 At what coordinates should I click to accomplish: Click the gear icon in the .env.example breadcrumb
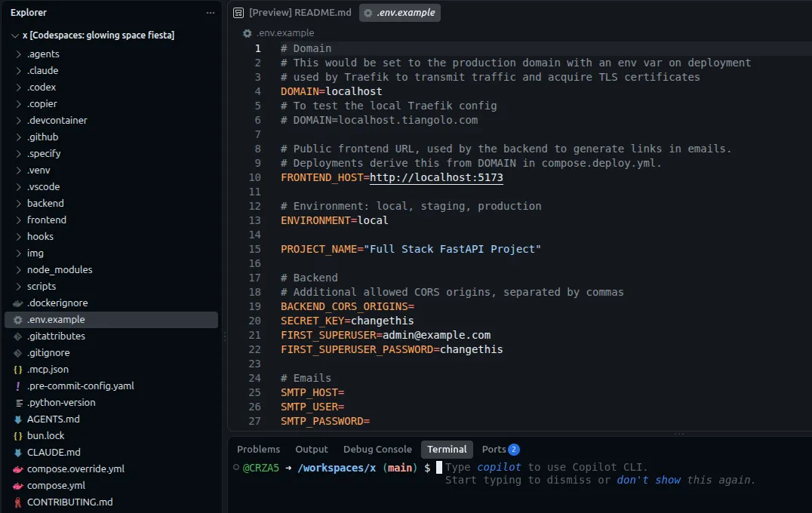click(x=247, y=33)
